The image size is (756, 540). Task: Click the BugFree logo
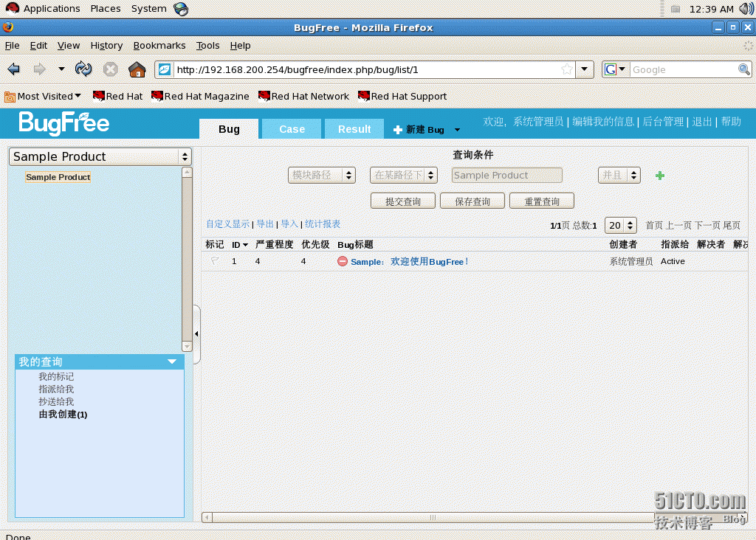click(x=63, y=123)
